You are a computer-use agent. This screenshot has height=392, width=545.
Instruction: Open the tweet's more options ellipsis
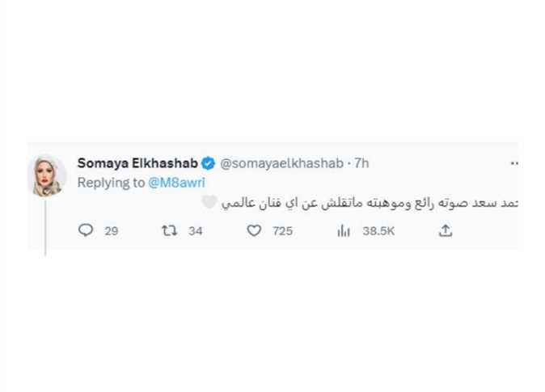tap(514, 163)
